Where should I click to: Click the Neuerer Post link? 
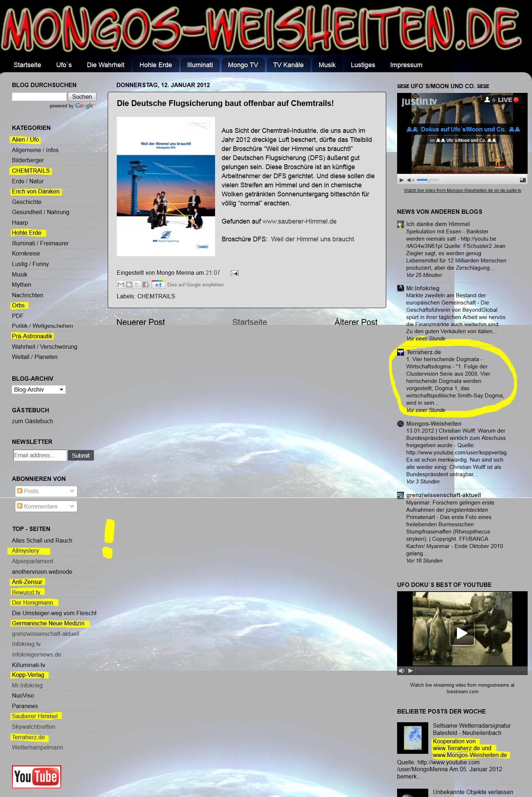[141, 322]
